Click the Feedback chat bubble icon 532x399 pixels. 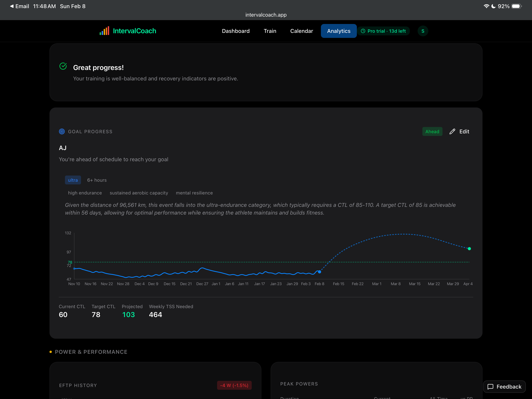(490, 386)
